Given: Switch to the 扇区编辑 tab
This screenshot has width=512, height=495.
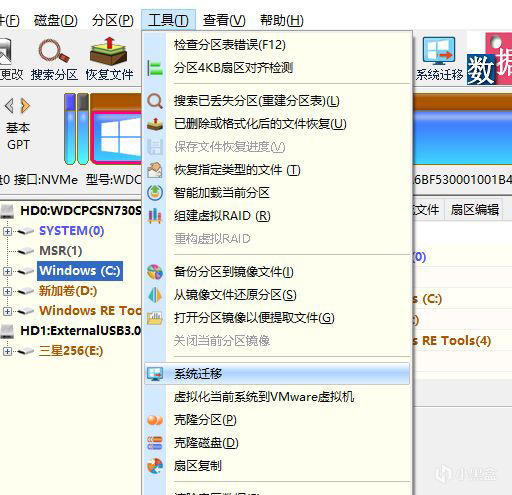Looking at the screenshot, I should pyautogui.click(x=475, y=210).
